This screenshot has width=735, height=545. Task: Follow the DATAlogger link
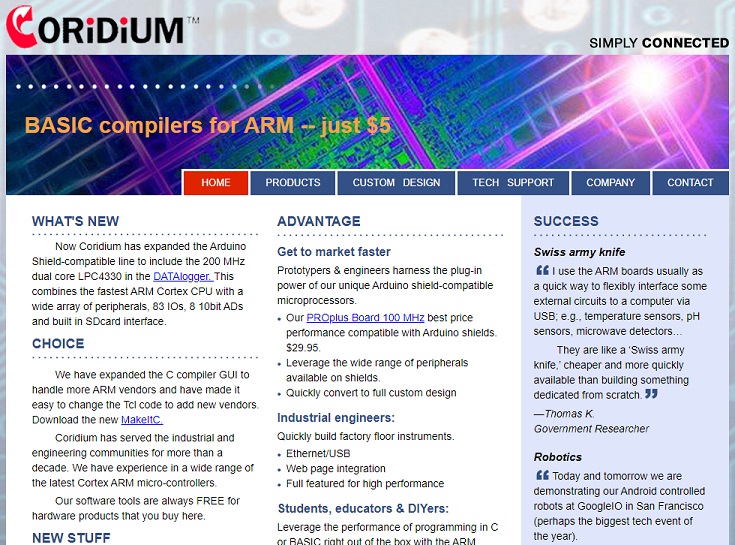tap(182, 276)
